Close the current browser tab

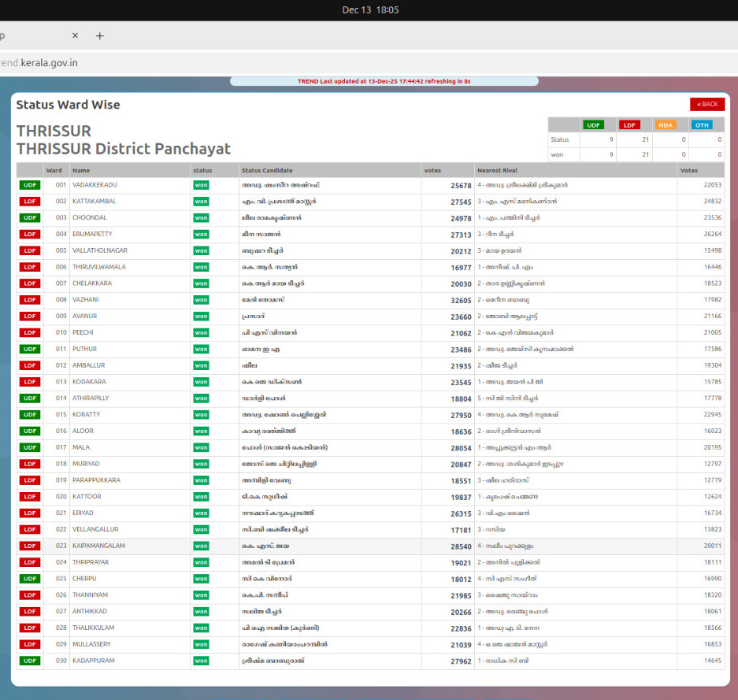coord(75,36)
